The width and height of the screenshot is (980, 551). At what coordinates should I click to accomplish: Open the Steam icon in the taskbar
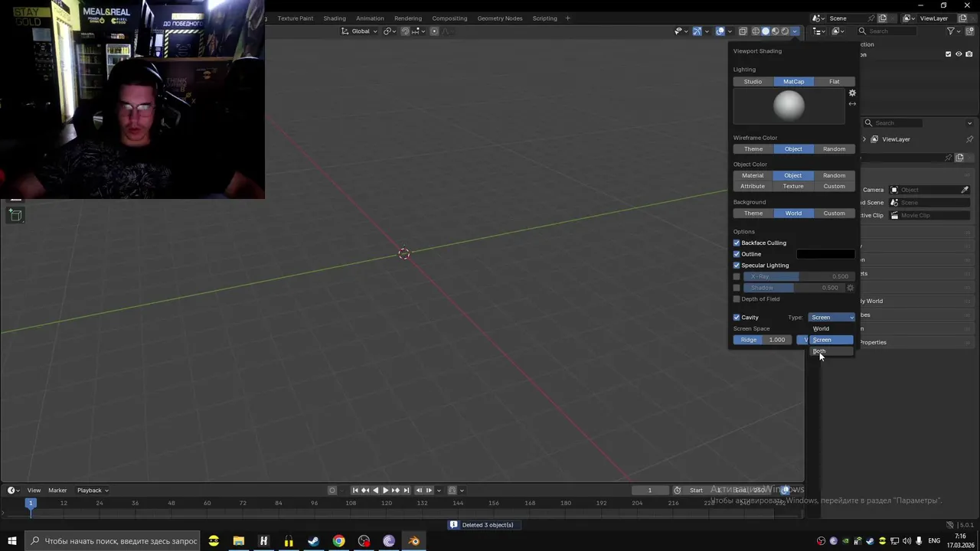(313, 541)
